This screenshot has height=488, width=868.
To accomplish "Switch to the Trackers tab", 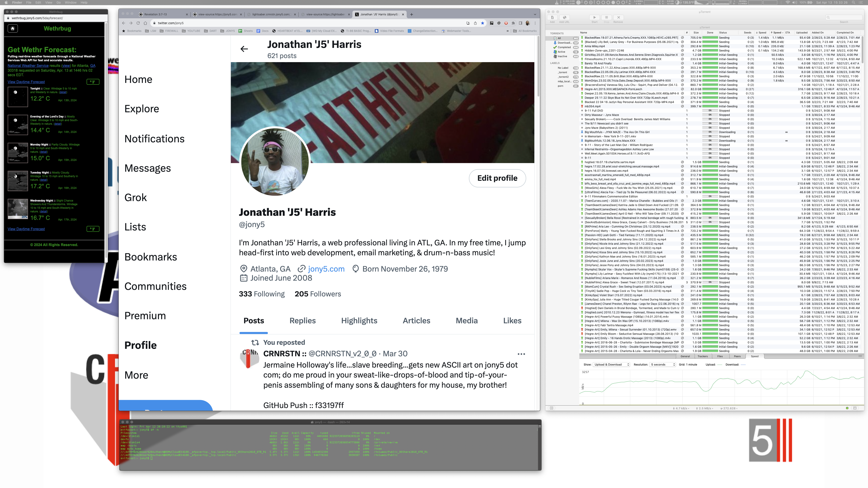I will click(703, 356).
